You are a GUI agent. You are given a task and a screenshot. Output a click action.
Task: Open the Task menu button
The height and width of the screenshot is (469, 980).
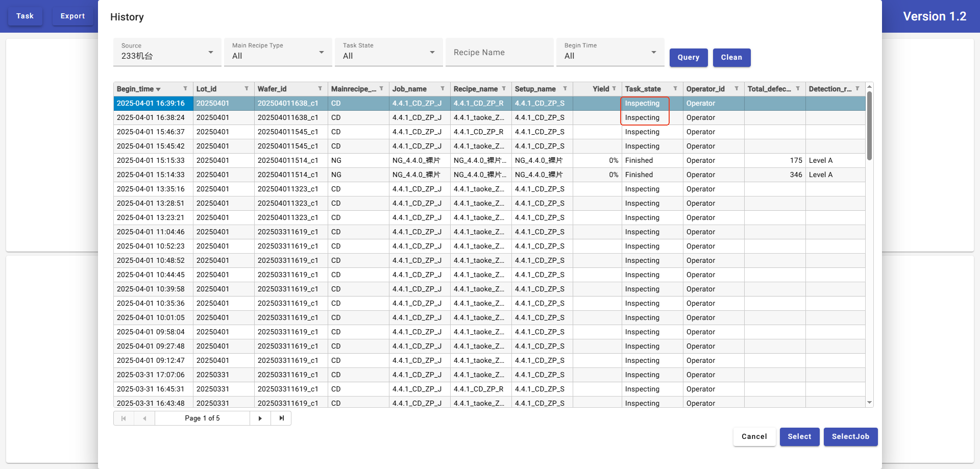(25, 16)
